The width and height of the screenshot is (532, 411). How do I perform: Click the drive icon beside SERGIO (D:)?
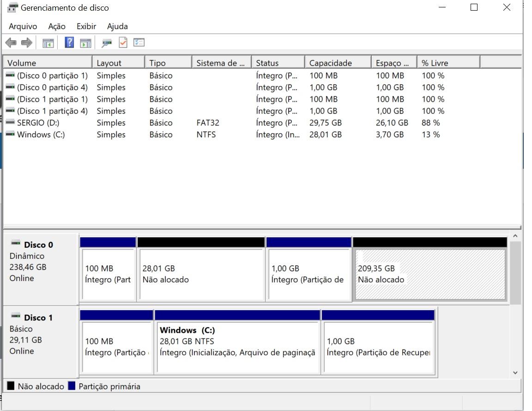click(11, 122)
